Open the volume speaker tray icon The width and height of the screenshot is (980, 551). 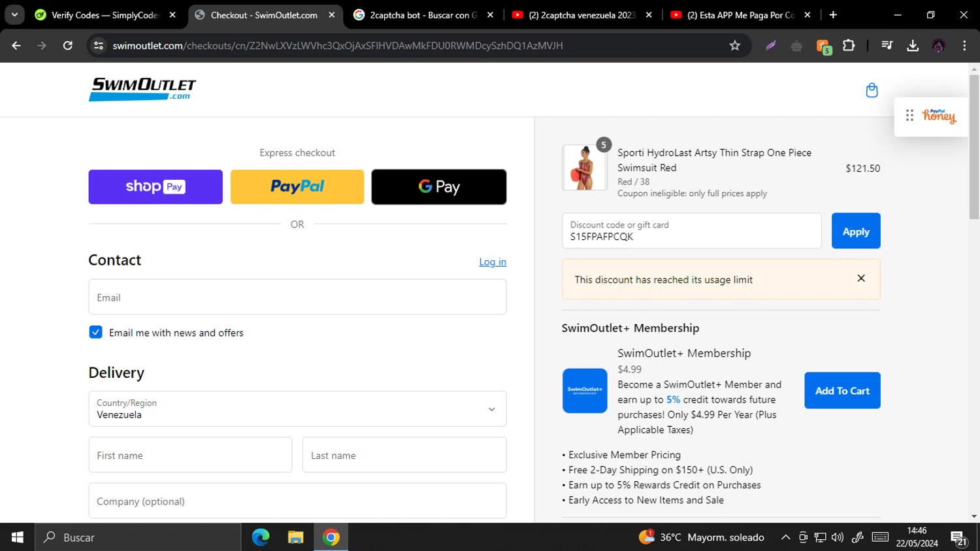pyautogui.click(x=838, y=537)
